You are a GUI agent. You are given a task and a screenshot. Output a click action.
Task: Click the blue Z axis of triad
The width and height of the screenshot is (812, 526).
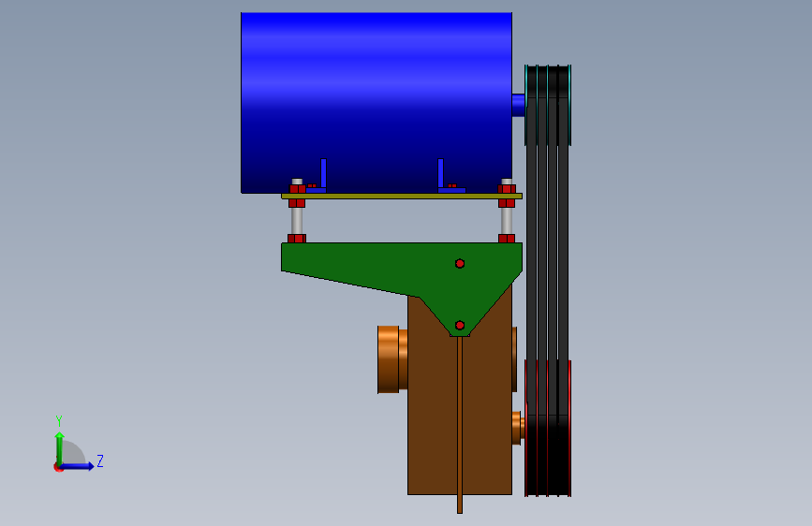[x=78, y=466]
